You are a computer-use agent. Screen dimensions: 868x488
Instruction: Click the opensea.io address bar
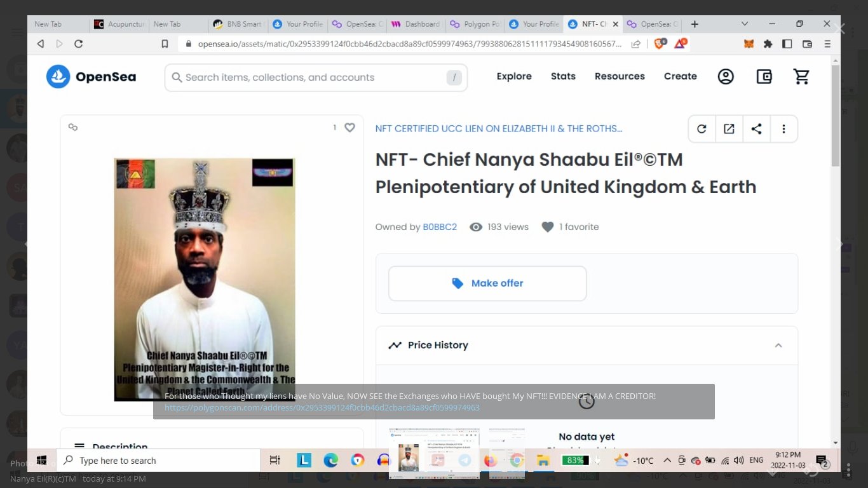(x=409, y=44)
